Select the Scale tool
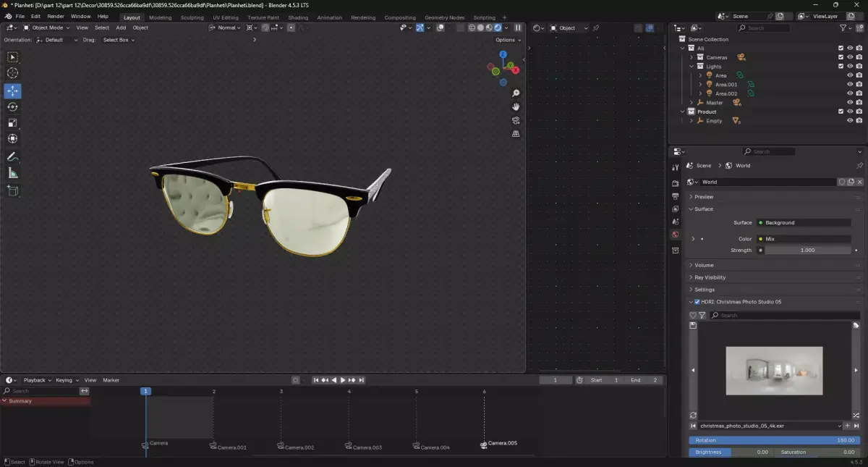868x467 pixels. [x=12, y=123]
